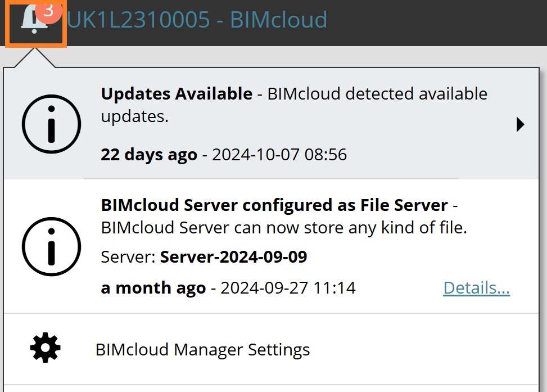The image size is (547, 392).
Task: Click the File Server info icon
Action: 51,247
